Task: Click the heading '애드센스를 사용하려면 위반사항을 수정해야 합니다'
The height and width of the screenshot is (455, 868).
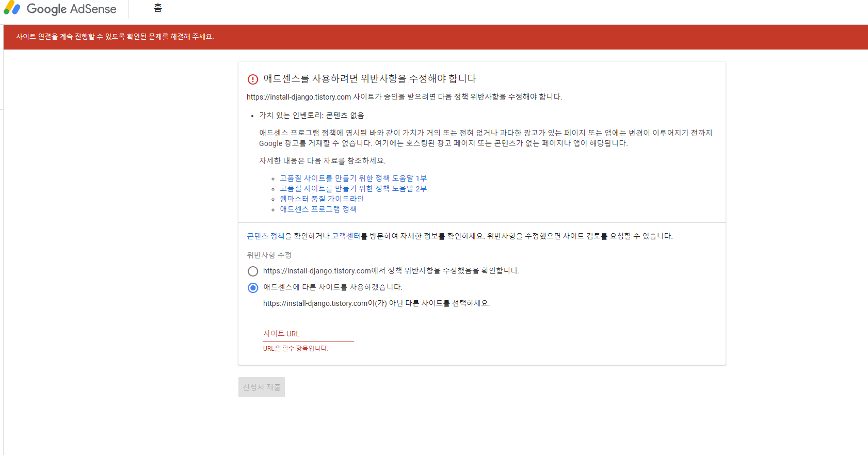Action: pyautogui.click(x=369, y=78)
